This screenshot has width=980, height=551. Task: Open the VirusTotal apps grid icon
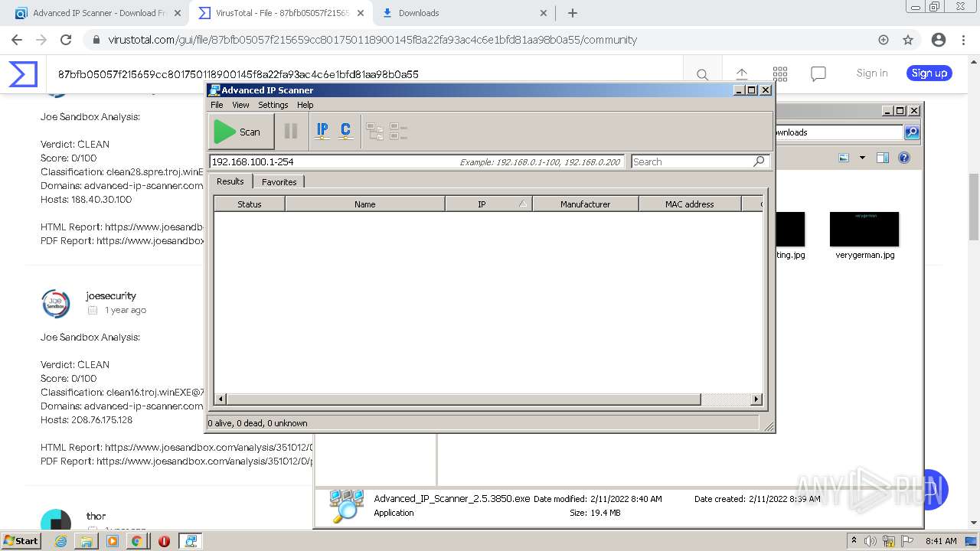[x=780, y=73]
